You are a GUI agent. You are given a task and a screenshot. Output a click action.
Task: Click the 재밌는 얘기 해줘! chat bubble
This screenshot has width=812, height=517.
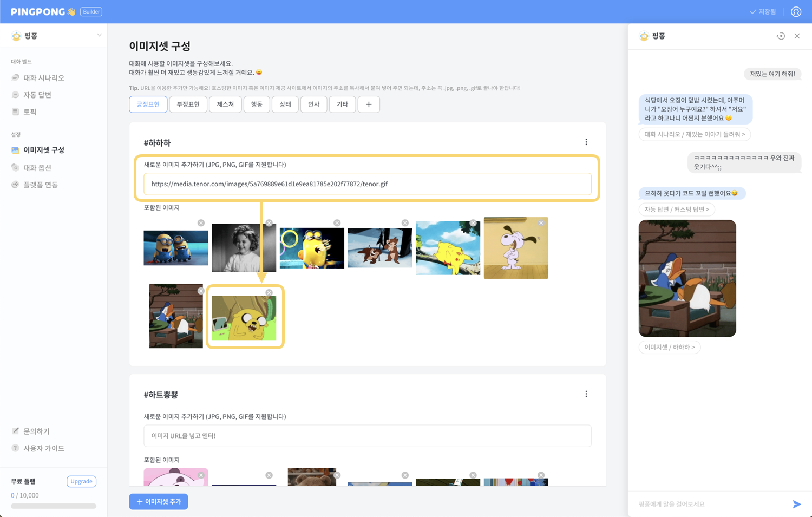click(x=772, y=74)
